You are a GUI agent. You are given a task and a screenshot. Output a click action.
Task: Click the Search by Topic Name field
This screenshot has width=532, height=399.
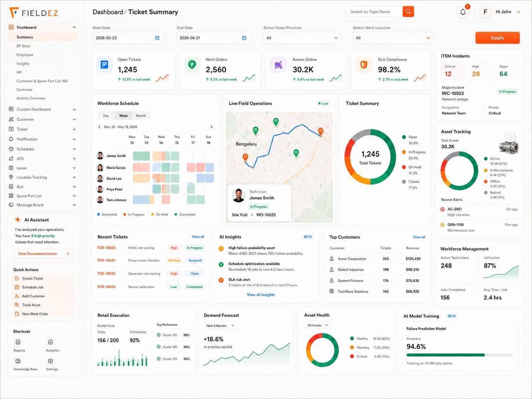pyautogui.click(x=374, y=12)
